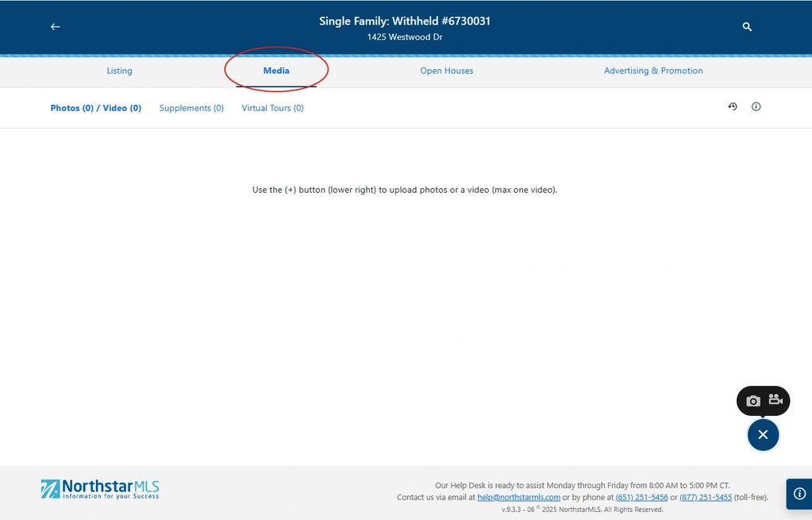
Task: Click the (651) 251-5456 phone link
Action: pyautogui.click(x=641, y=498)
